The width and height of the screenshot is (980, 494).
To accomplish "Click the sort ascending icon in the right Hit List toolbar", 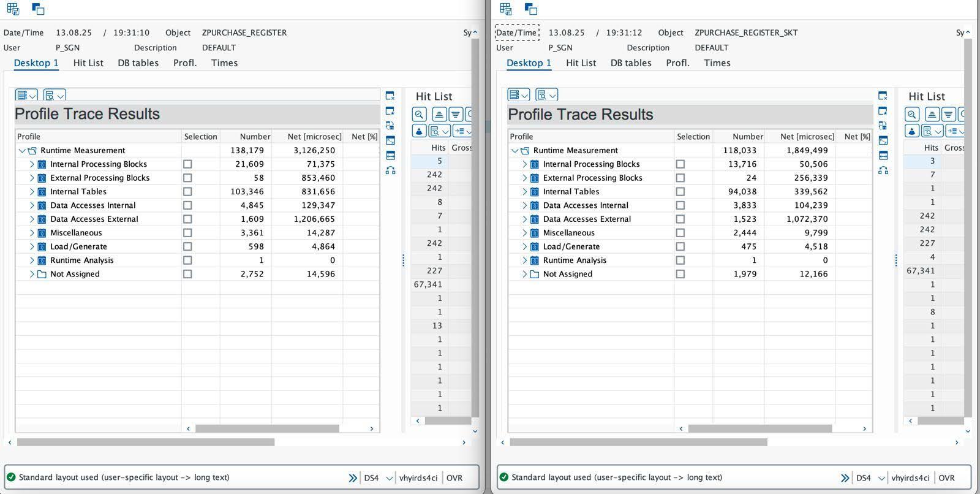I will (x=932, y=114).
